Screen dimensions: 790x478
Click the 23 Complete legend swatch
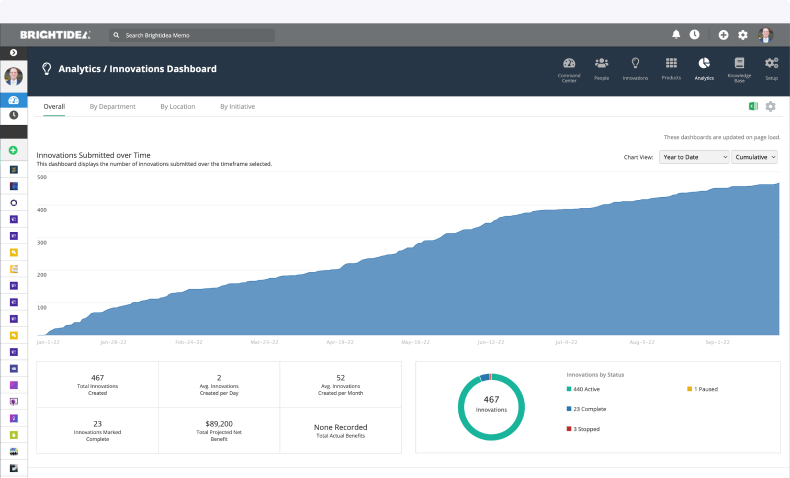pyautogui.click(x=569, y=409)
